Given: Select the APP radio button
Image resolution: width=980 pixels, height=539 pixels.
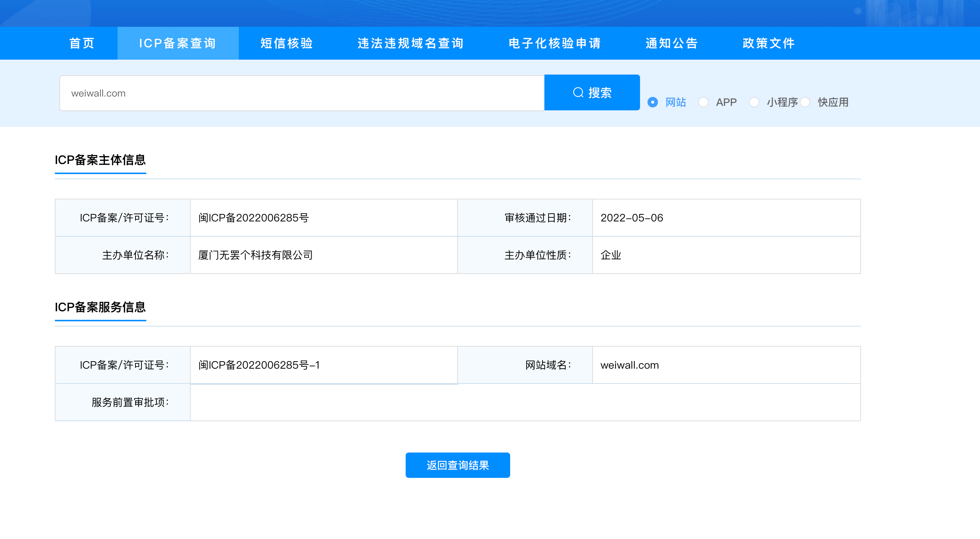Looking at the screenshot, I should coord(703,102).
